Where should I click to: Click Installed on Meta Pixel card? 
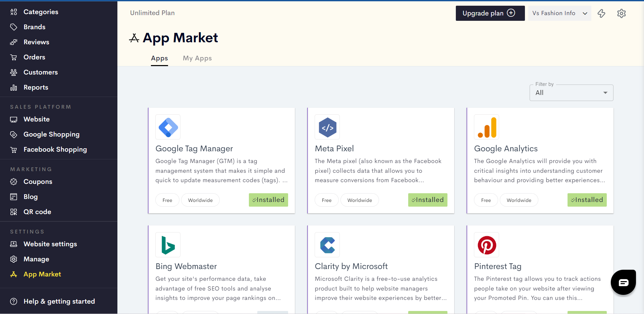coord(428,200)
